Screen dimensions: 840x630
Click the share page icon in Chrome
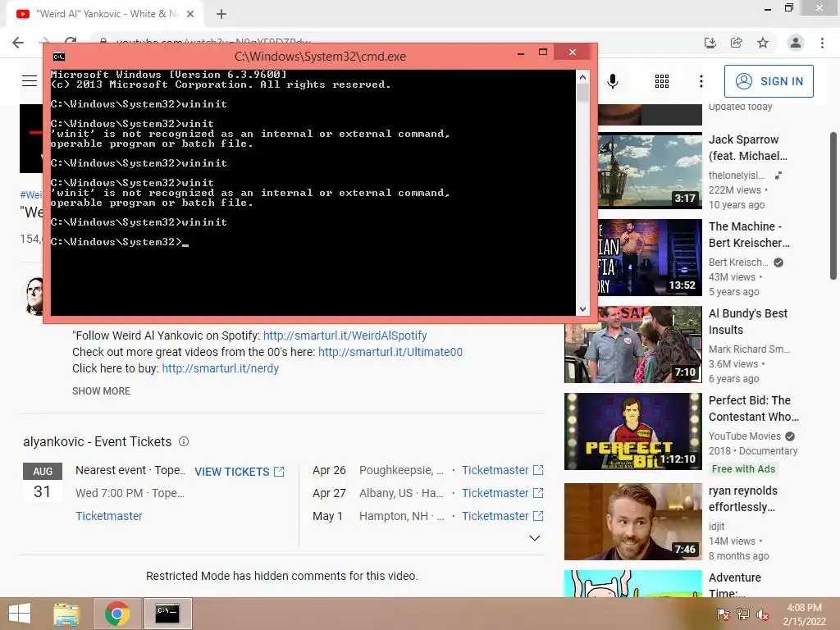[737, 43]
